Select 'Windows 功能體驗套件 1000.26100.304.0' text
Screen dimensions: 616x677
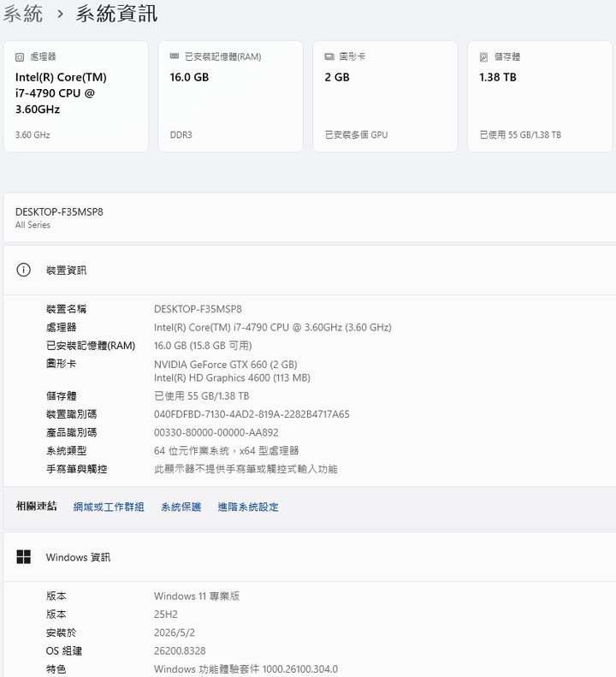click(246, 669)
